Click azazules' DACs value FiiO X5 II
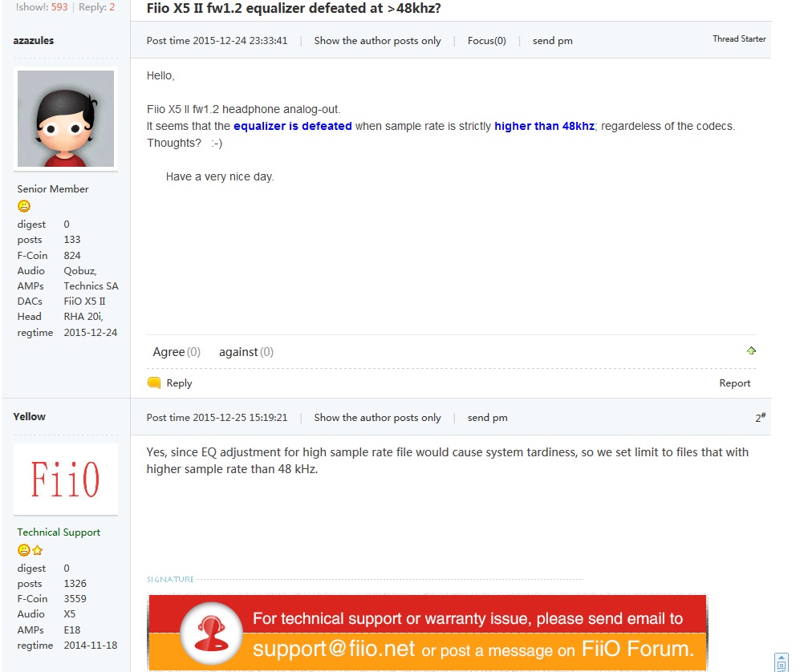The image size is (804, 672). pos(84,301)
